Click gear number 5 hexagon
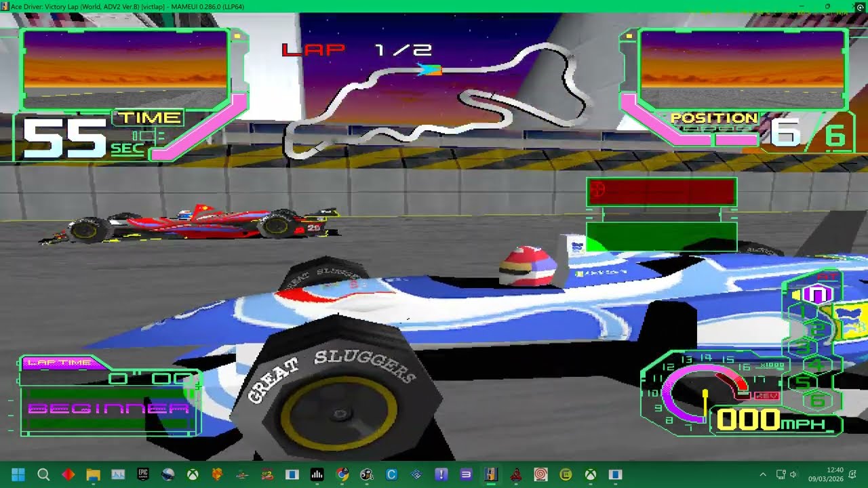868x488 pixels. [x=804, y=383]
